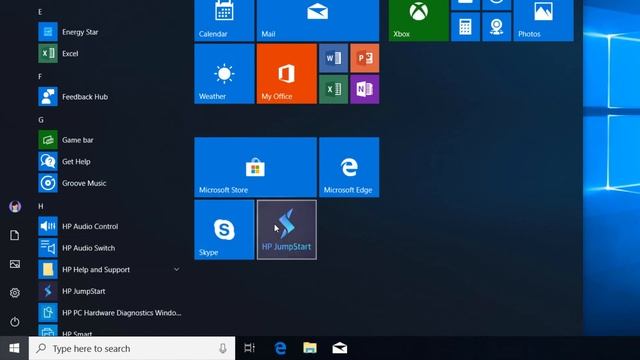Open HP Audio Control app

coord(110,227)
